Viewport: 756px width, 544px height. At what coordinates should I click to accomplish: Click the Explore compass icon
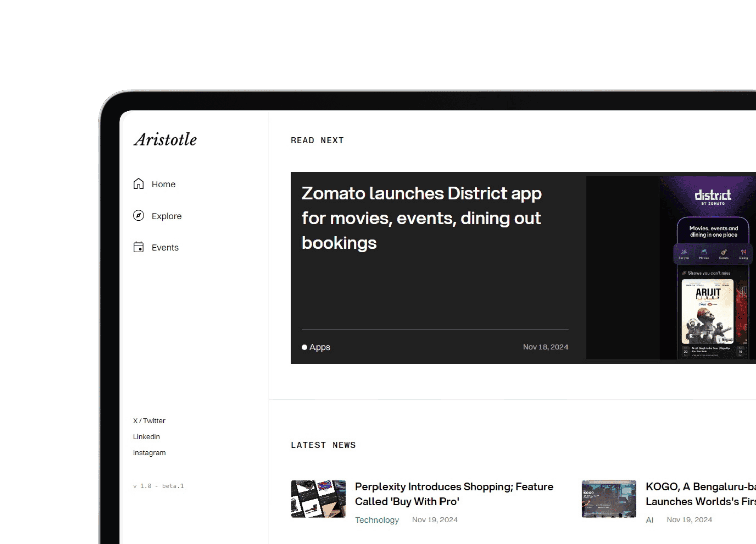pos(138,216)
